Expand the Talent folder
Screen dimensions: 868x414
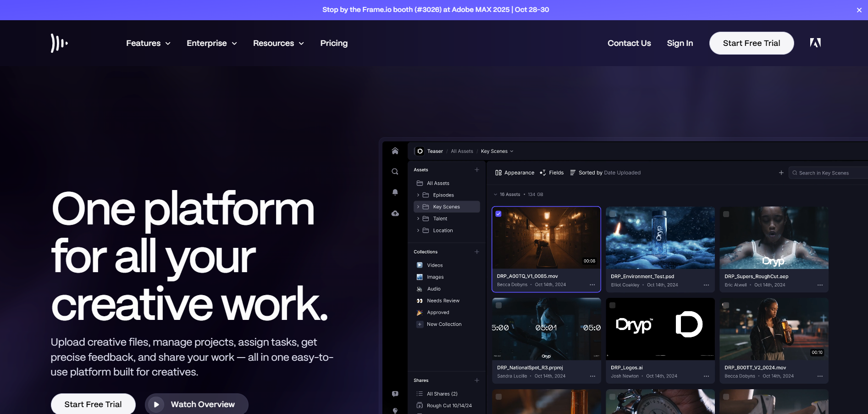tap(417, 218)
